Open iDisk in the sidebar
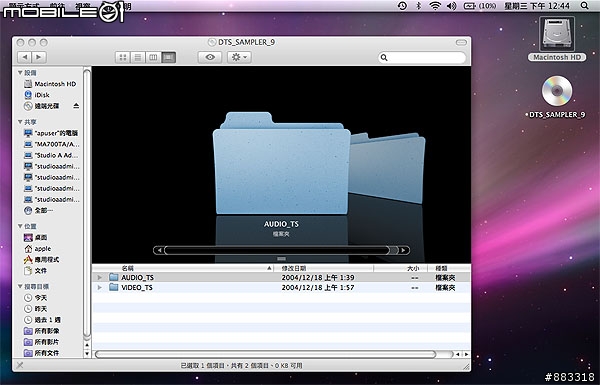 [37, 95]
